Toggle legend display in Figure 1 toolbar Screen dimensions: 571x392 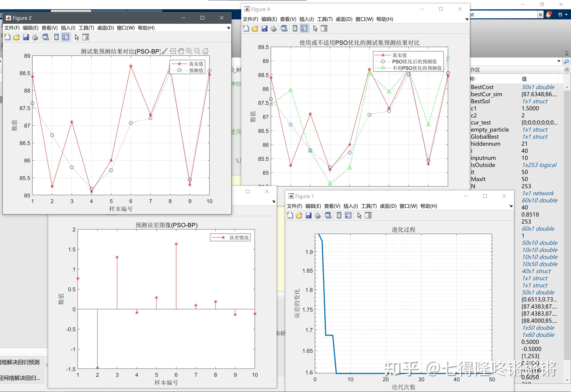348,215
